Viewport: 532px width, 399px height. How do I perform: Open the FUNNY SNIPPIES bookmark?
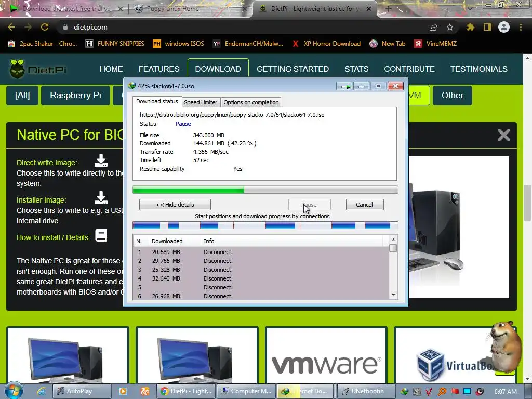tap(115, 44)
